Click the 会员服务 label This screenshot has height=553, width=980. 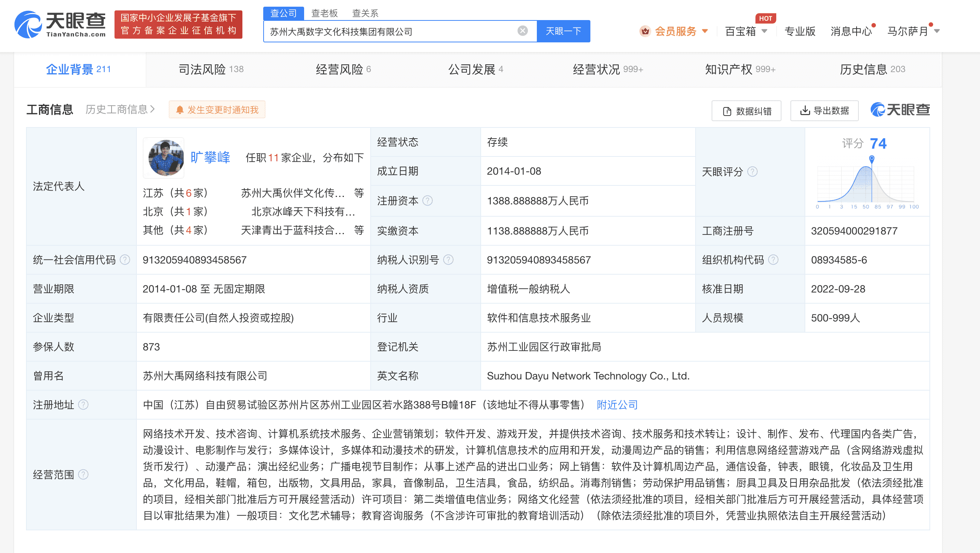[675, 31]
